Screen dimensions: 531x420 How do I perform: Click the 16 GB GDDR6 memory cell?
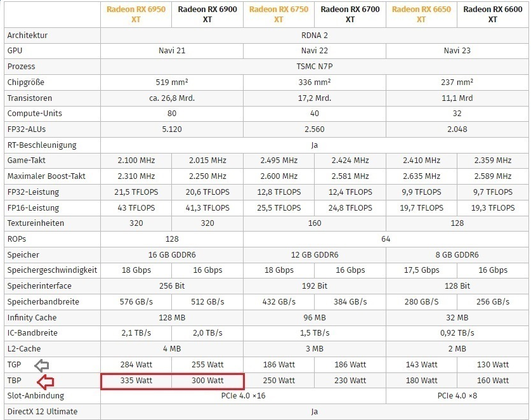click(x=172, y=254)
